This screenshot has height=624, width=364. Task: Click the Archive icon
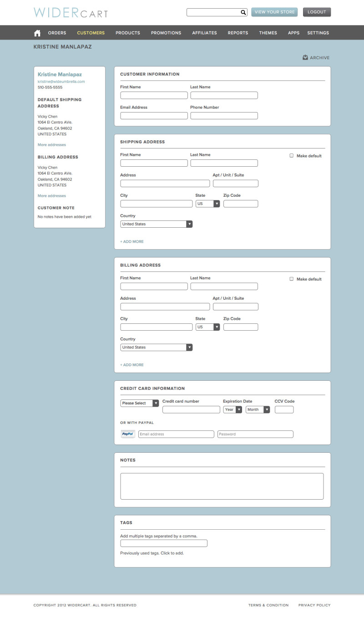pos(305,57)
